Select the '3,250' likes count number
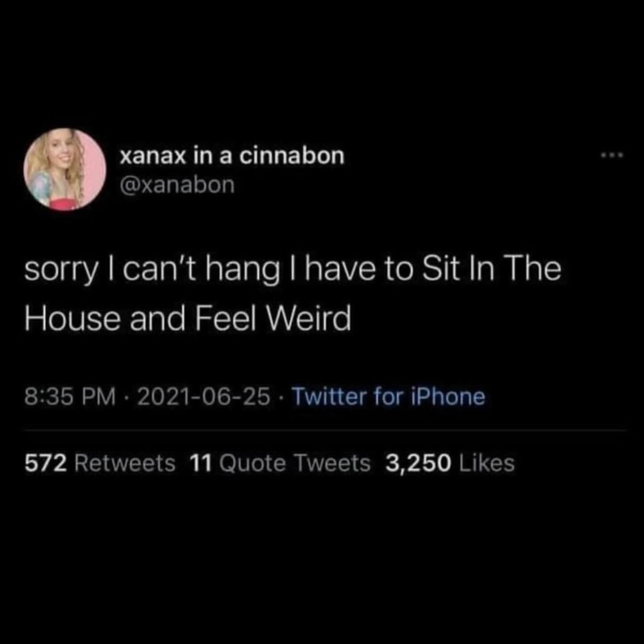This screenshot has height=644, width=644. coord(418,463)
